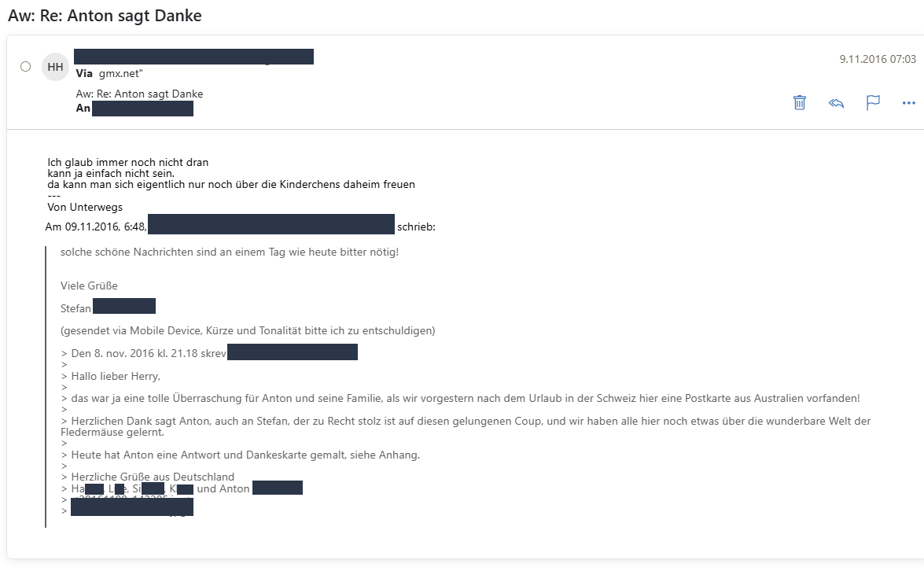Flag this message with the flag icon

coord(873,102)
